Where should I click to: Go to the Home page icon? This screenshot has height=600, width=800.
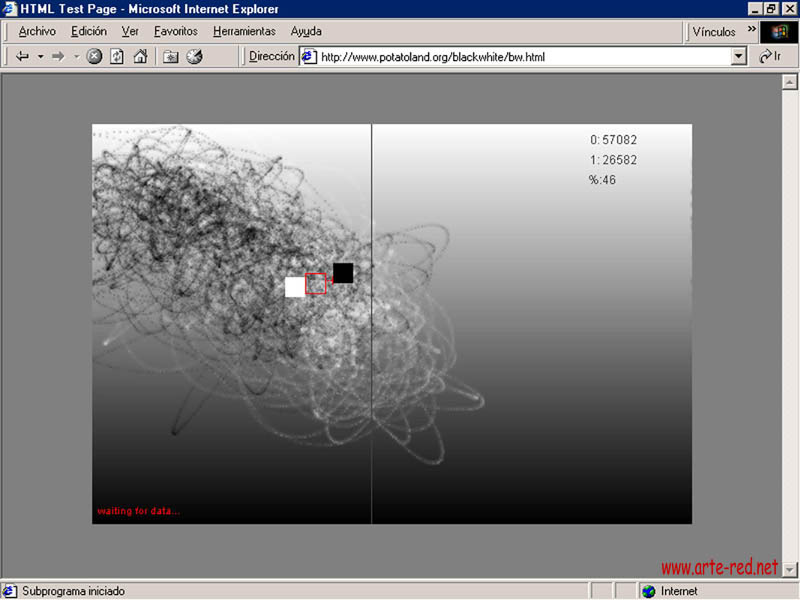pos(141,57)
